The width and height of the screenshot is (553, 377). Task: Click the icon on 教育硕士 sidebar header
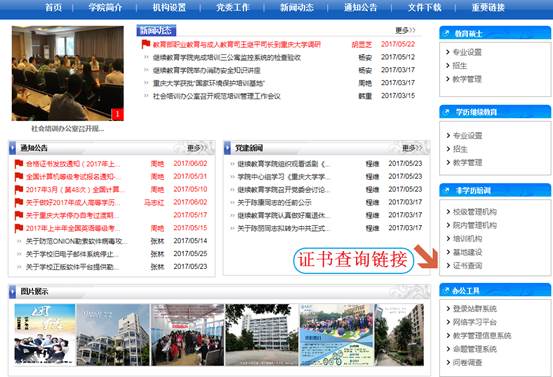446,34
